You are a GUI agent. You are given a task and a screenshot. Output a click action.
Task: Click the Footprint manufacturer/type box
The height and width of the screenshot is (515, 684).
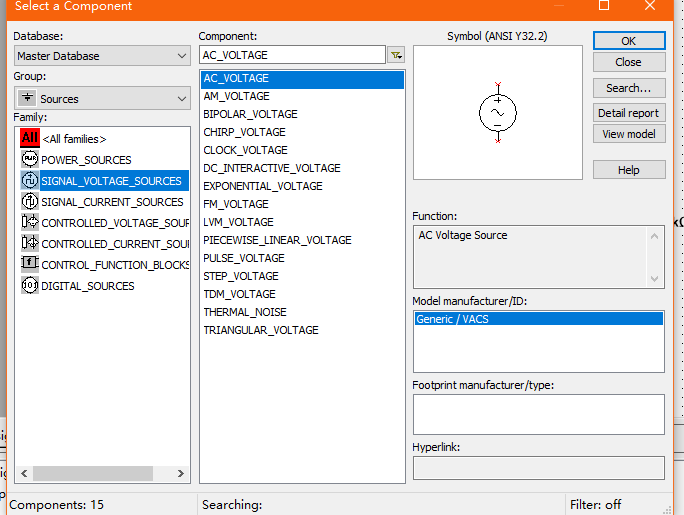[539, 414]
